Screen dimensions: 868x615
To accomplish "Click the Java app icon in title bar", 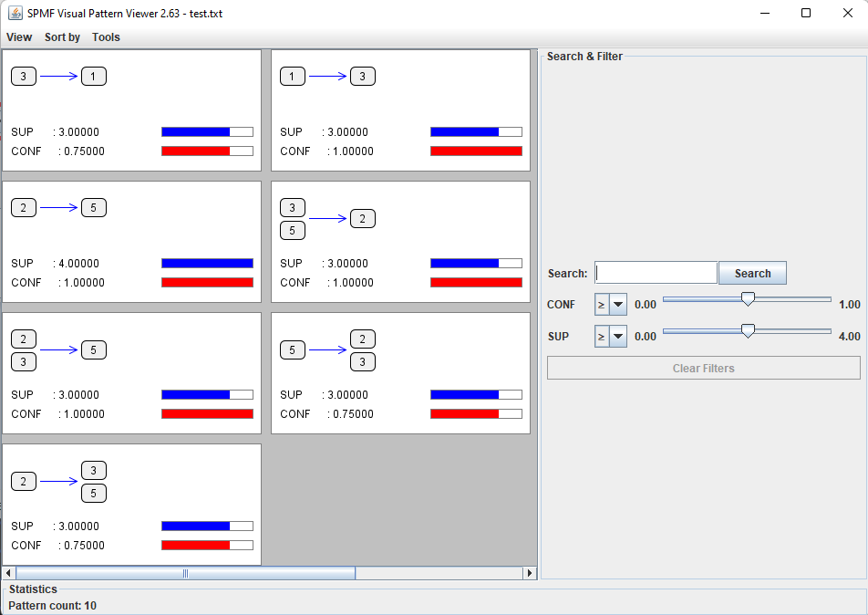I will pyautogui.click(x=15, y=13).
